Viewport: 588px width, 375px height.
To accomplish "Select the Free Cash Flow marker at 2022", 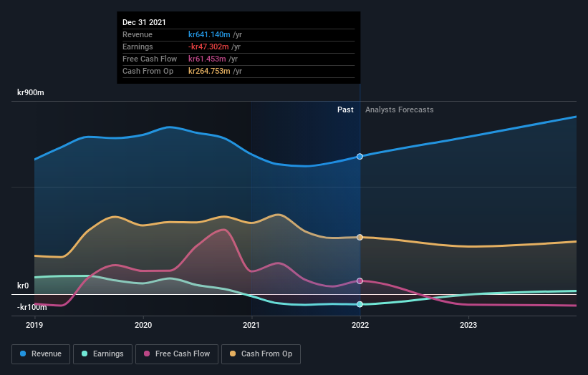I will (360, 281).
